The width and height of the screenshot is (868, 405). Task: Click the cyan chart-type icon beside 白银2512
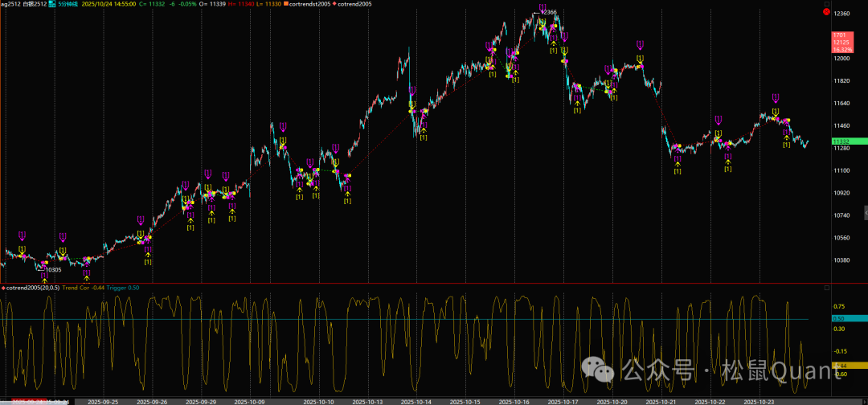pos(51,4)
